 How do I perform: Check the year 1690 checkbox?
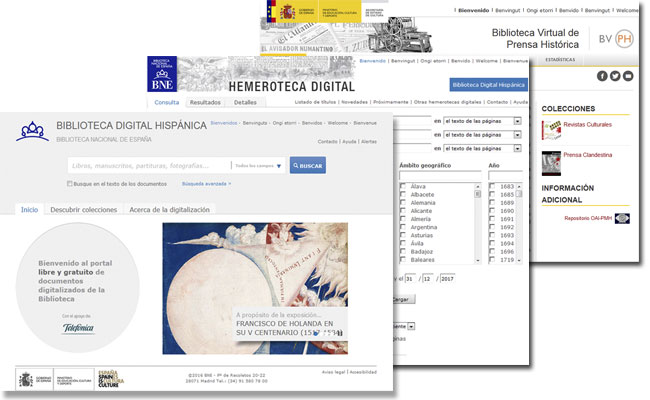(x=492, y=211)
